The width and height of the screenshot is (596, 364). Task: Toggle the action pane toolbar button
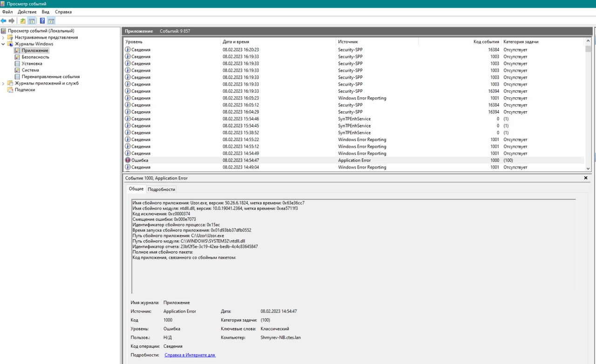[51, 21]
